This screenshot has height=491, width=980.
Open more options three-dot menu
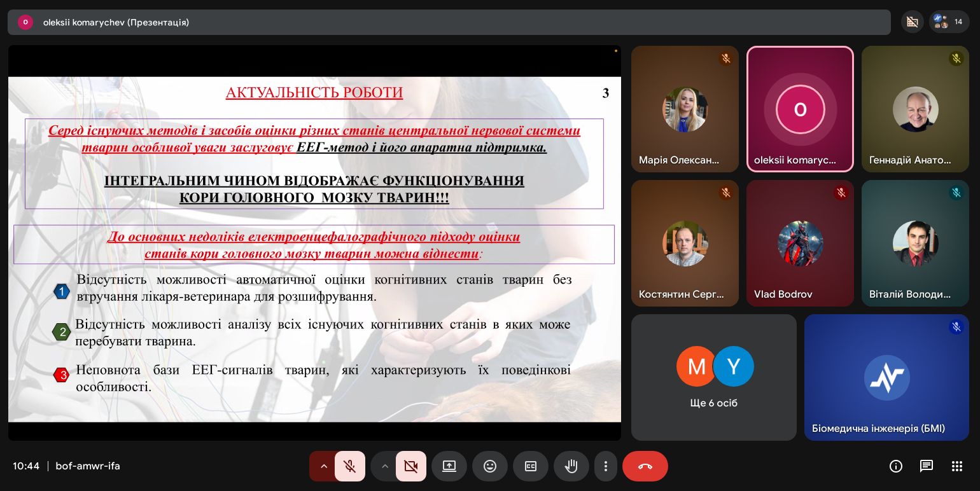click(x=606, y=466)
